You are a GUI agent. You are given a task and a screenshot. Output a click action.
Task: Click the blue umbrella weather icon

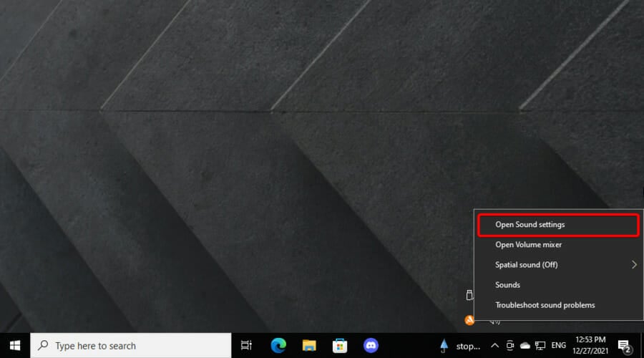click(x=444, y=346)
